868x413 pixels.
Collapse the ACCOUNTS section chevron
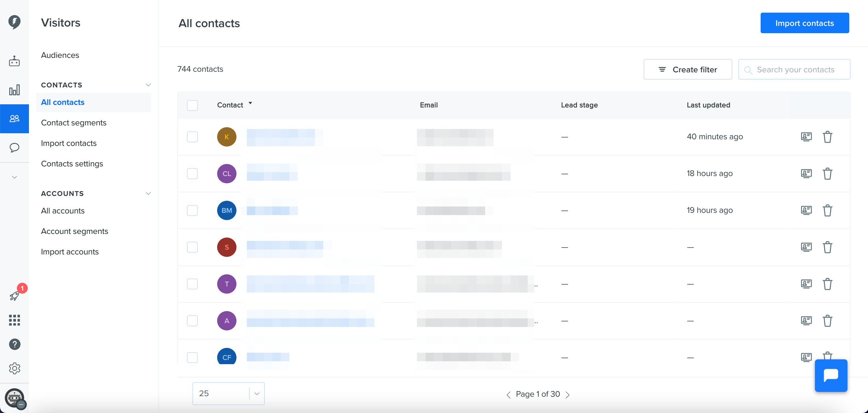pyautogui.click(x=148, y=193)
